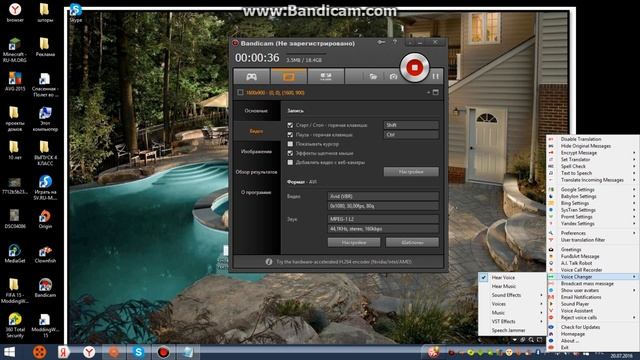Click hardware accelerated H264 encoder hint
The height and width of the screenshot is (360, 640).
coord(344,262)
